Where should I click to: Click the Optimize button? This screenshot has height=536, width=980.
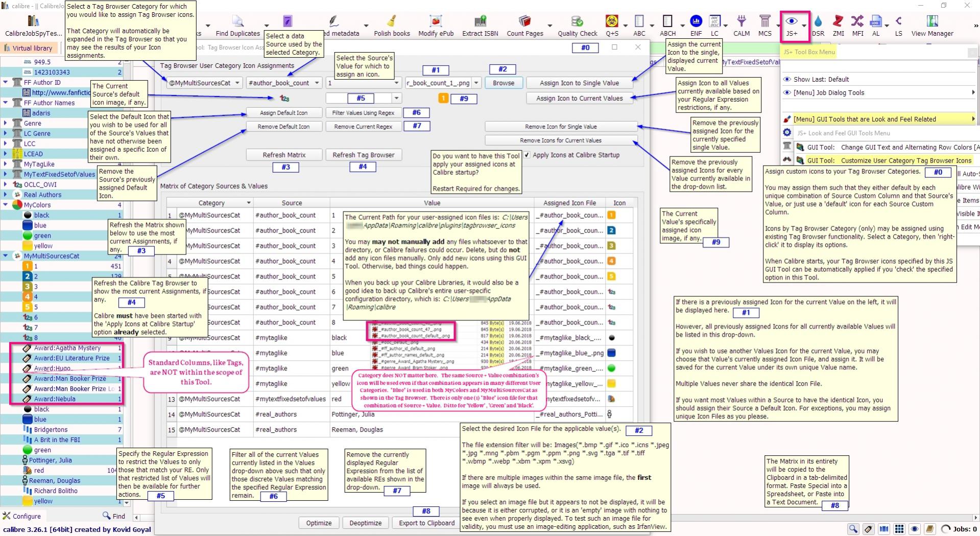pos(319,523)
